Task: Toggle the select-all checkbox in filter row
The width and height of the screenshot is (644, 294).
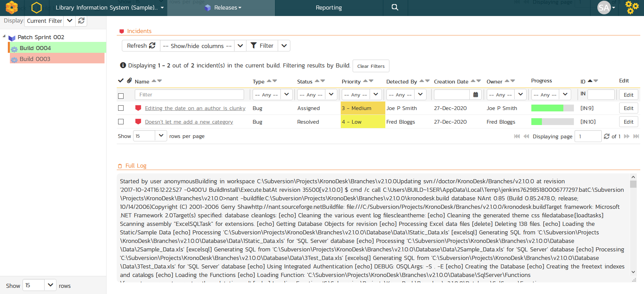Action: point(121,96)
